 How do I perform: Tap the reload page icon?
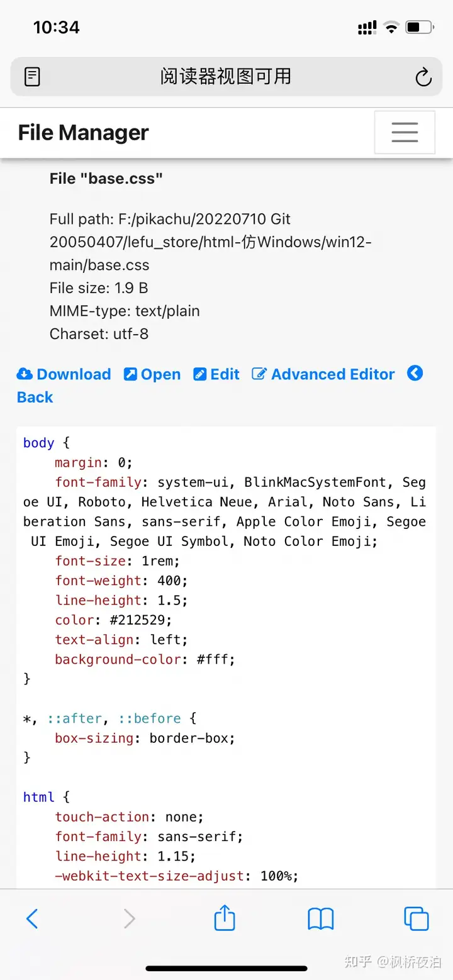(x=423, y=77)
